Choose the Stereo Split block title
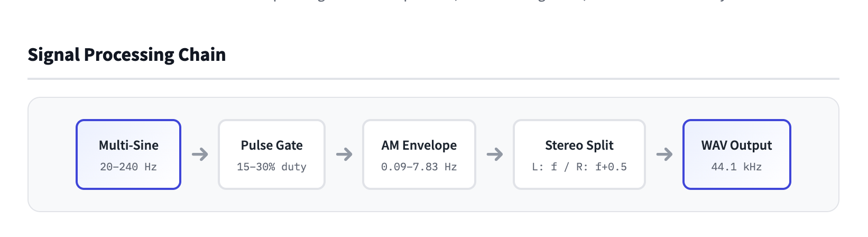This screenshot has height=237, width=868. (579, 145)
